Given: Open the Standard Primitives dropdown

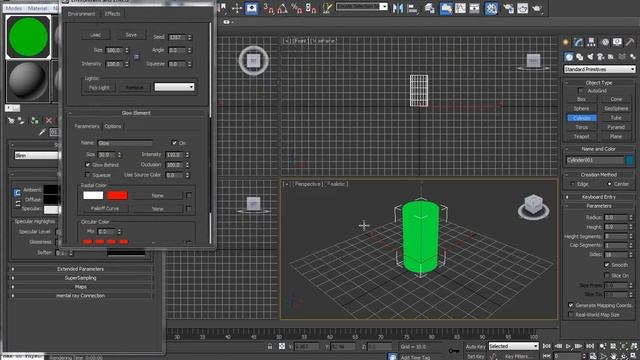Looking at the screenshot, I should click(x=600, y=69).
